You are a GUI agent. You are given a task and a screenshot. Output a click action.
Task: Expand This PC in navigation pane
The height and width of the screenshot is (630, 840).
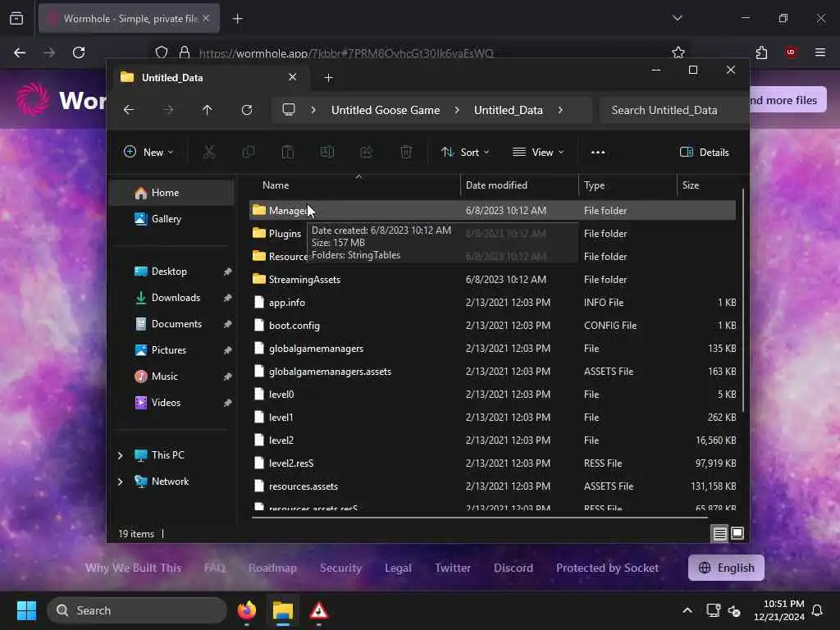click(x=120, y=455)
